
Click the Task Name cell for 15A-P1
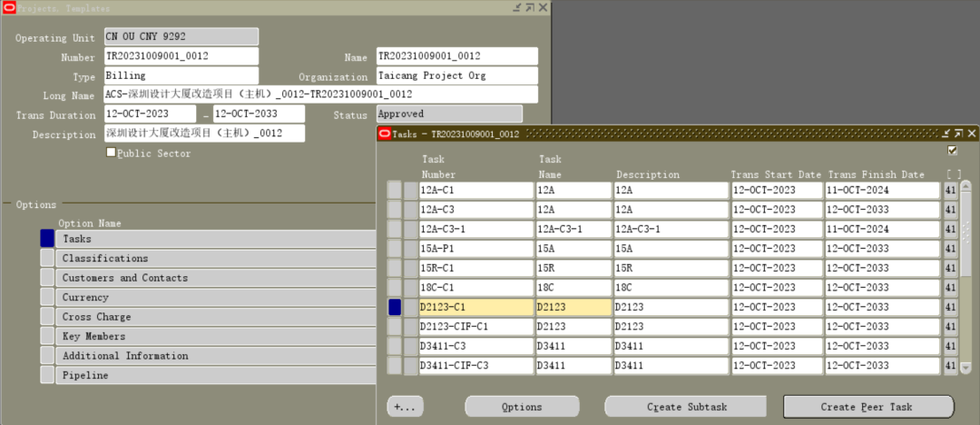click(573, 249)
